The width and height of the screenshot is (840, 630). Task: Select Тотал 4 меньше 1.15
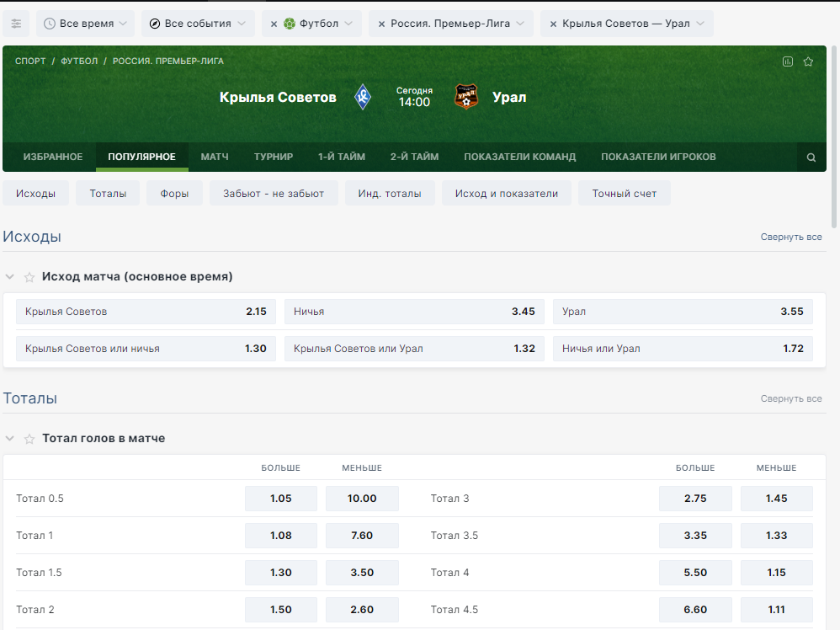click(x=776, y=573)
